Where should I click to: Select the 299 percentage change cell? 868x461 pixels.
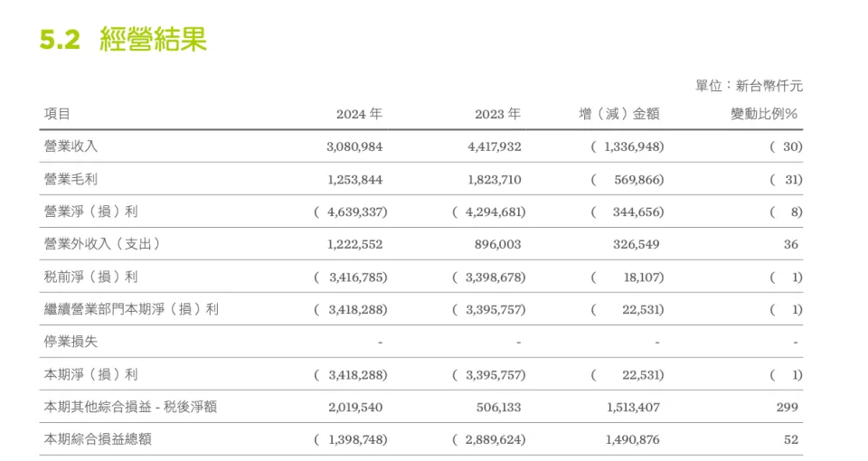tap(787, 407)
